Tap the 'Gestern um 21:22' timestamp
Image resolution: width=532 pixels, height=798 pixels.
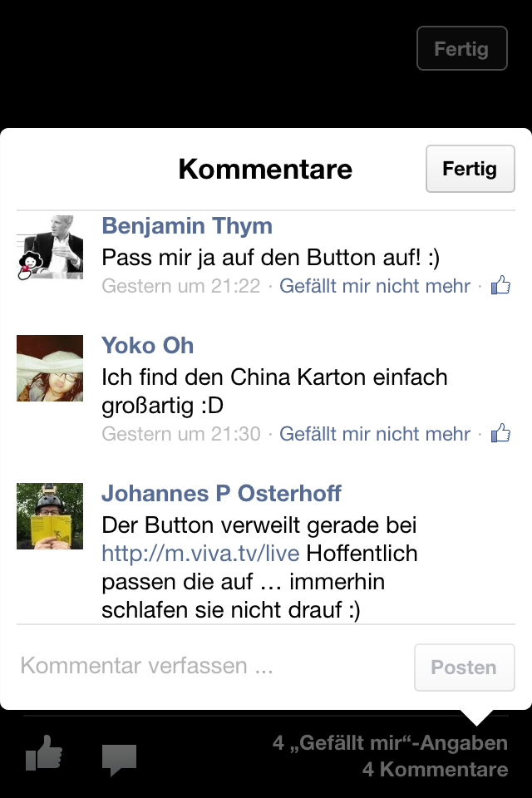180,286
